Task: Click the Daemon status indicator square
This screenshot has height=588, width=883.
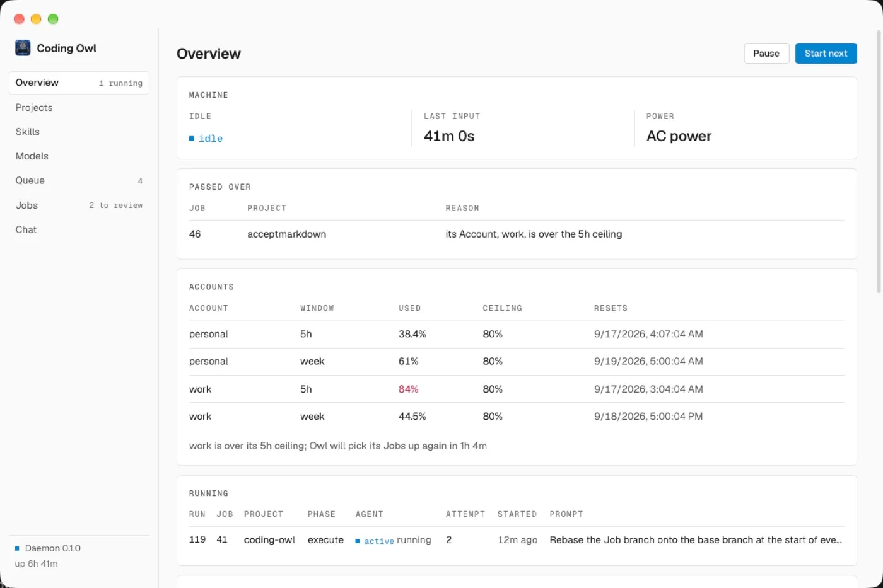Action: 17,548
